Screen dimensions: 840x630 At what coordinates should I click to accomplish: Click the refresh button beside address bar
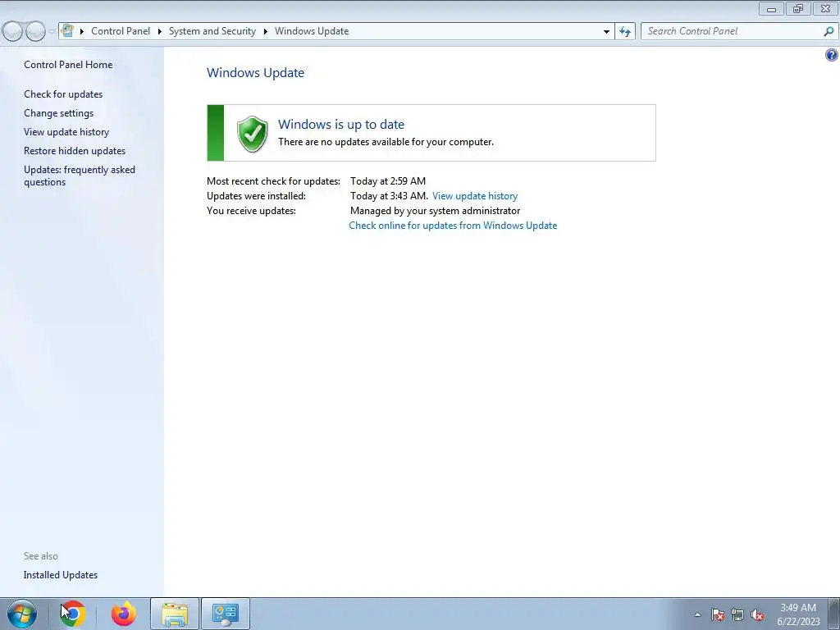click(624, 32)
